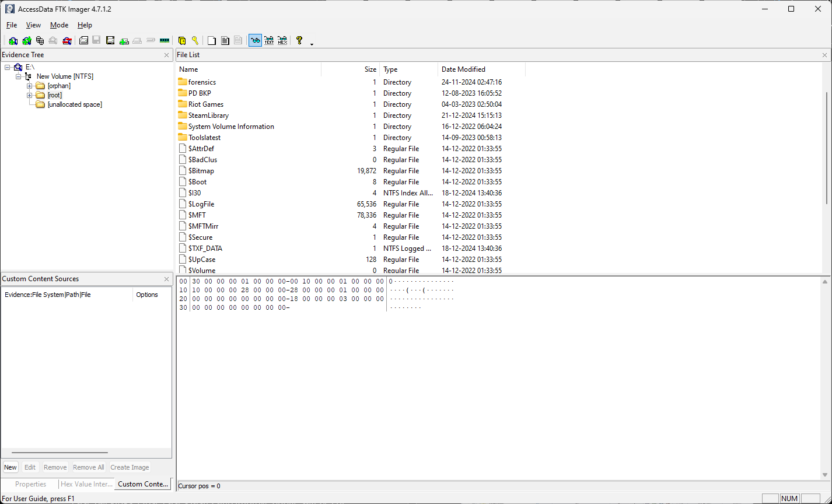Screen dimensions: 832x504
Task: Switch to the Hex Value Interpreter tab
Action: 86,484
